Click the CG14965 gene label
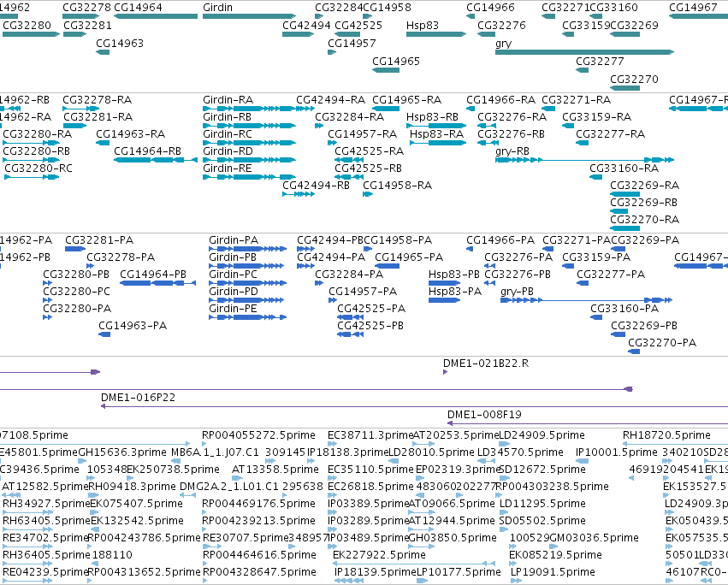Screen dimensions: 728x585 [x=396, y=62]
